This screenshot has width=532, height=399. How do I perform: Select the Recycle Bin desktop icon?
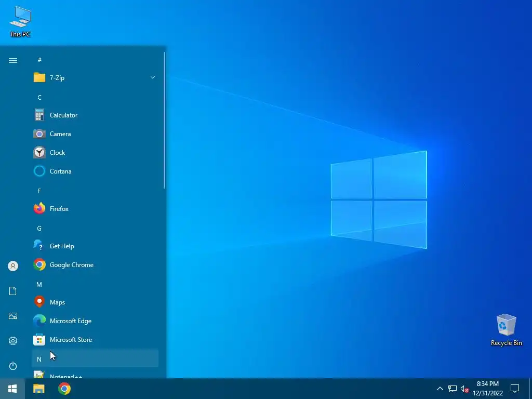pos(506,330)
